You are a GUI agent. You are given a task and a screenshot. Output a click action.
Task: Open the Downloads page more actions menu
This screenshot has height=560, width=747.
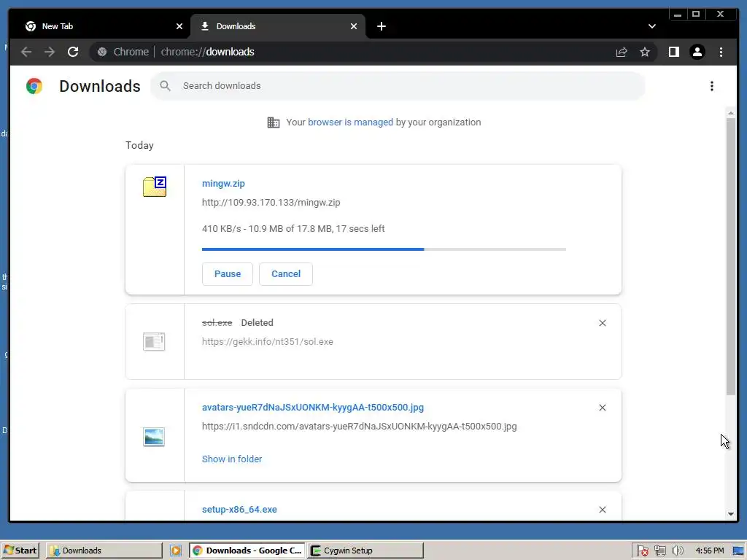712,86
